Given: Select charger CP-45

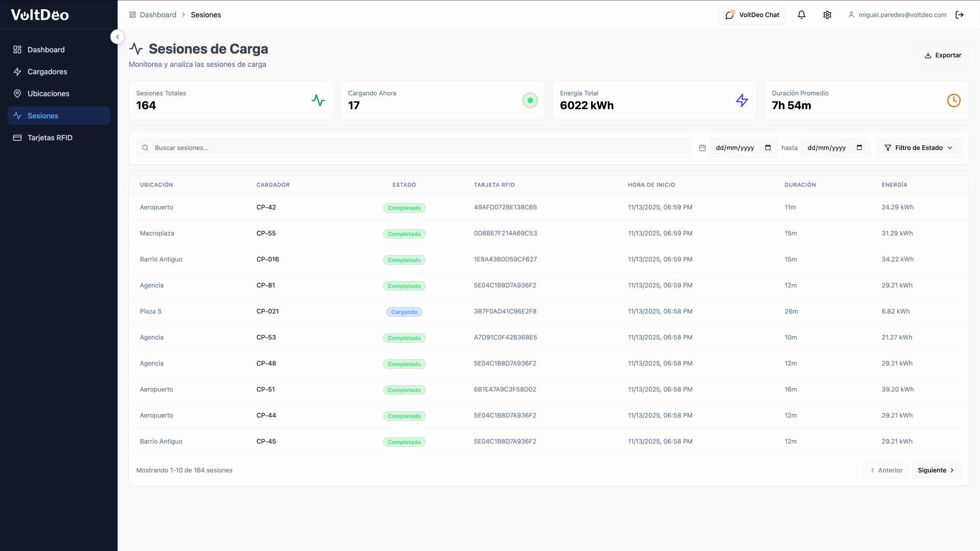Looking at the screenshot, I should (266, 441).
